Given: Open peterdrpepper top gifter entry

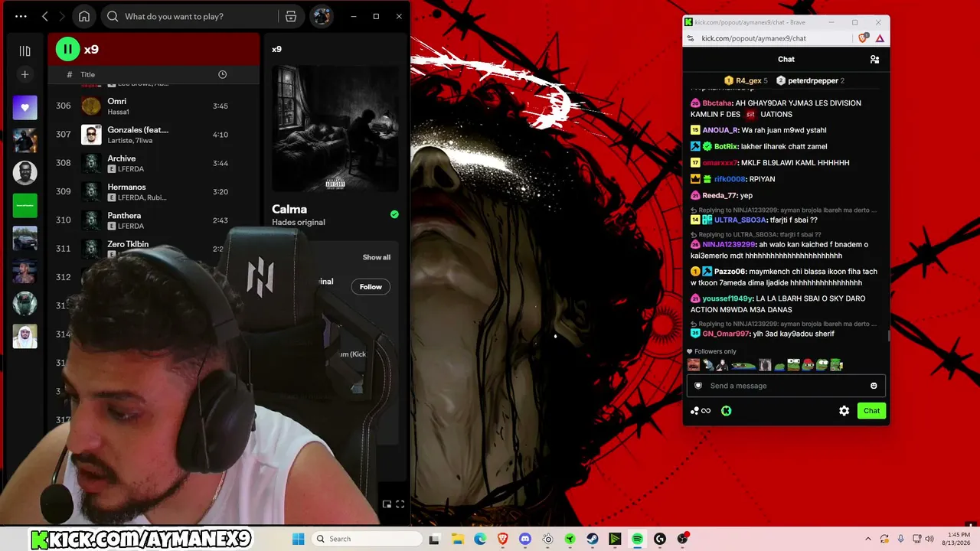Looking at the screenshot, I should [810, 80].
